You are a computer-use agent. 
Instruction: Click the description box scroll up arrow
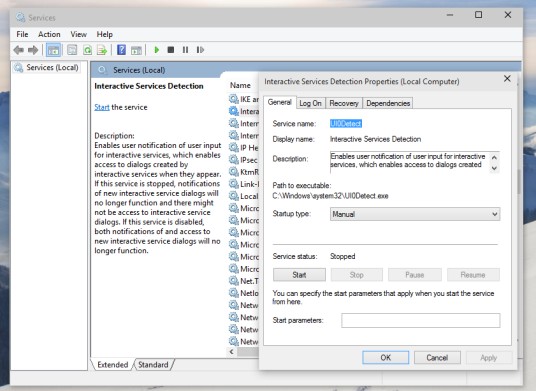(494, 157)
